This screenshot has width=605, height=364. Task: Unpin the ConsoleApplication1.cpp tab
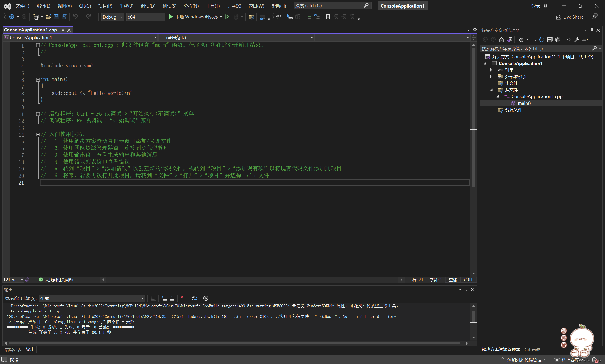[63, 30]
